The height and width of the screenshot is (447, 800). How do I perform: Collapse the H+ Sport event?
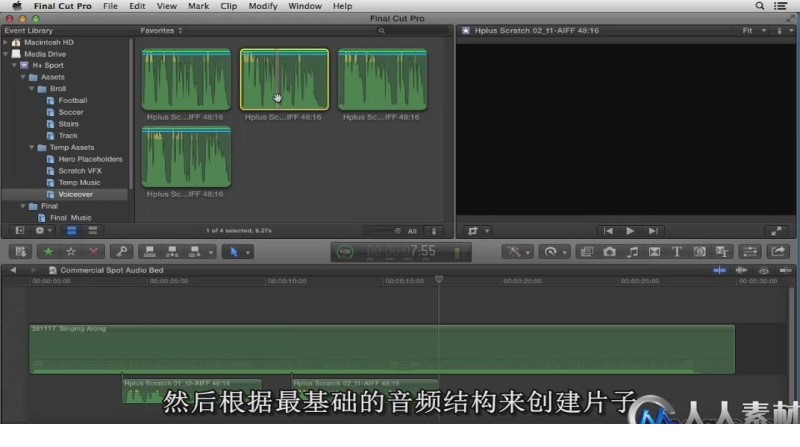click(x=14, y=65)
